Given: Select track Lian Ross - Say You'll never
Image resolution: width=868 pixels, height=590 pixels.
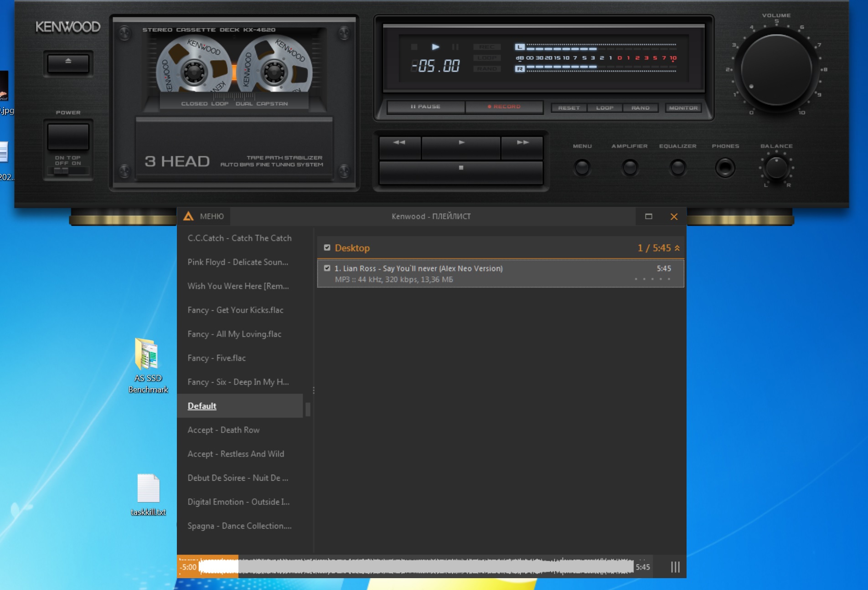Looking at the screenshot, I should pos(501,273).
